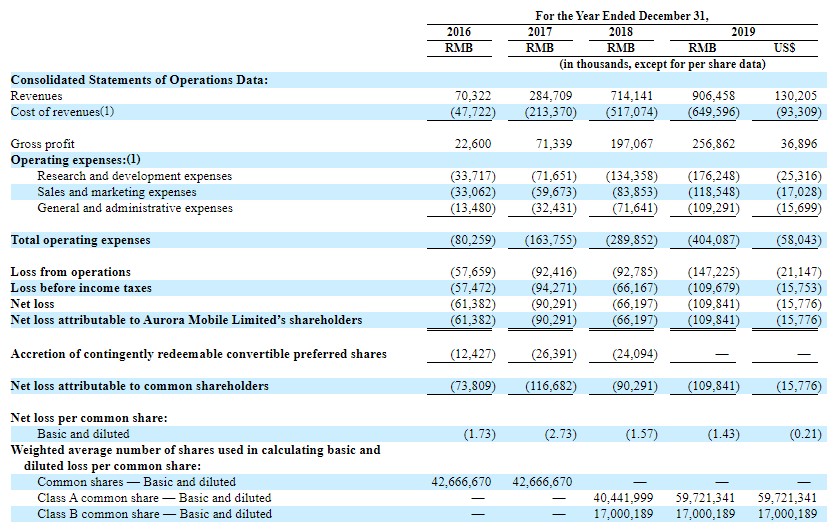The image size is (838, 530).
Task: Select gross profit value 36,896
Action: pyautogui.click(x=798, y=144)
